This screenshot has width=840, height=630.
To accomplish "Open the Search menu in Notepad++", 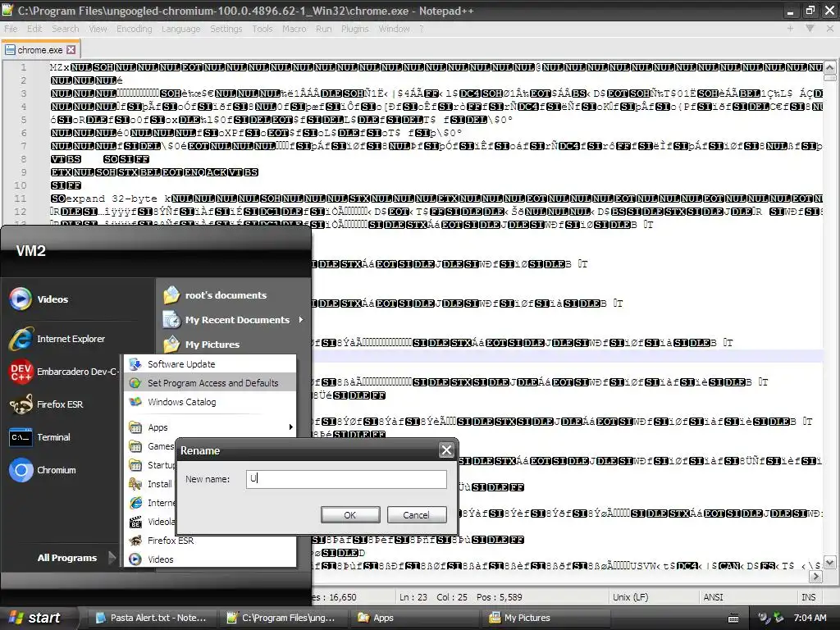I will tap(66, 29).
